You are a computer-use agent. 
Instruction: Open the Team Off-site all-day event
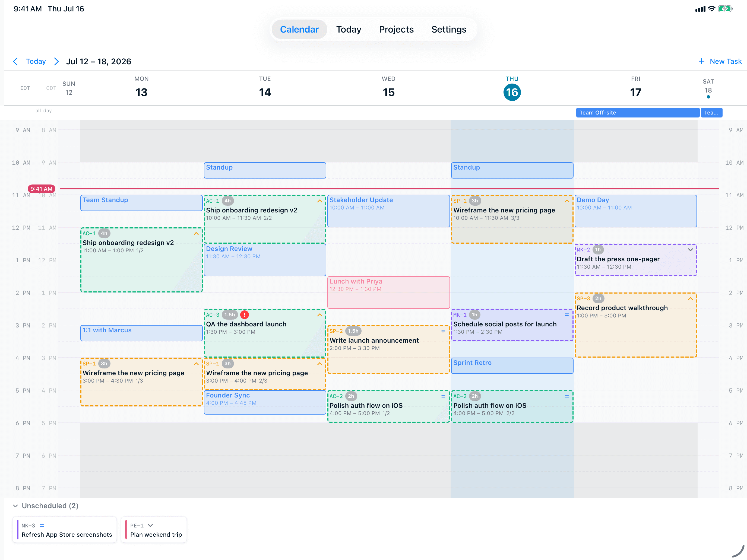point(637,113)
